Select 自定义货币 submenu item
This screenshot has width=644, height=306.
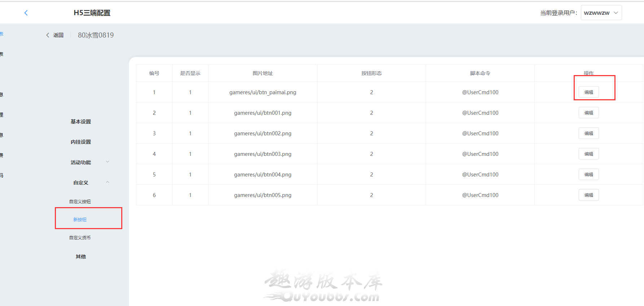point(80,237)
